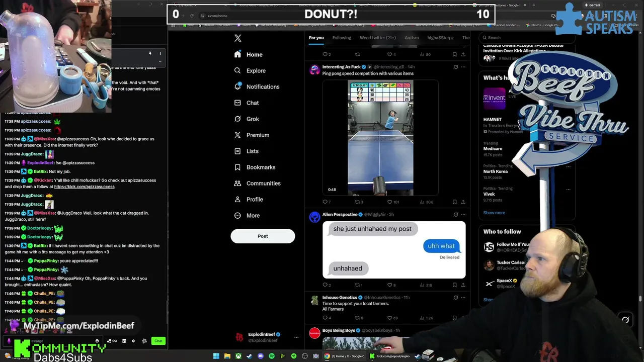Open the North Korea trending topic
644x362 pixels.
[x=496, y=171]
